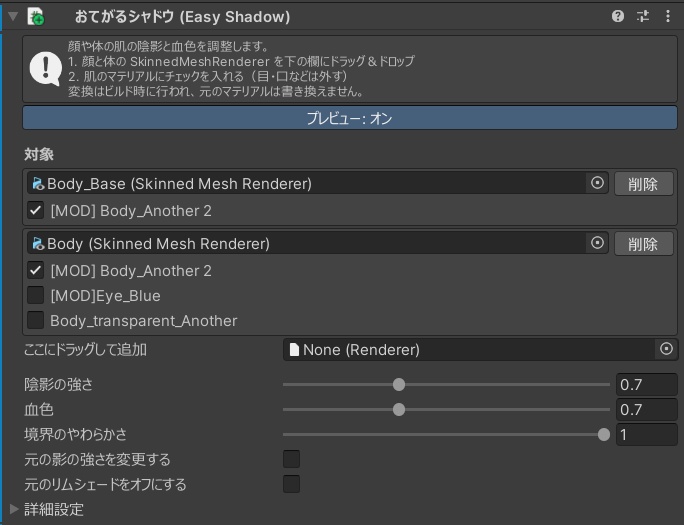Viewport: 684px width, 525px height.
Task: Click the 対象 section label
Action: (x=39, y=154)
